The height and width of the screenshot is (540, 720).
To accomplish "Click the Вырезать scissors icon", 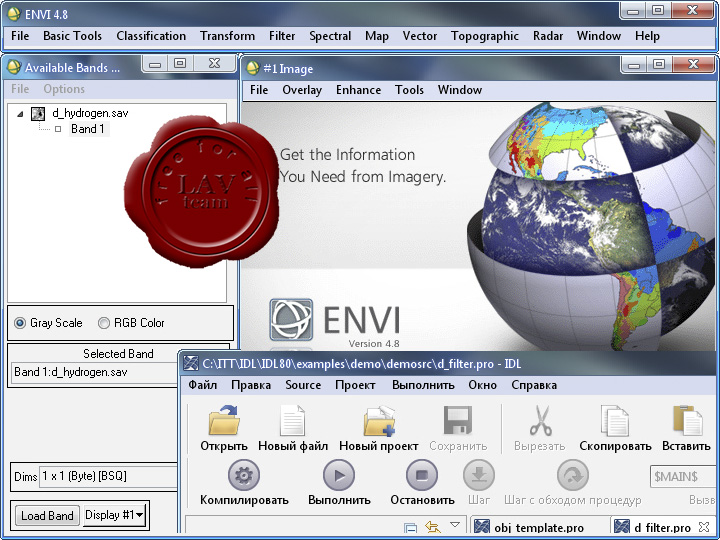I will 540,420.
